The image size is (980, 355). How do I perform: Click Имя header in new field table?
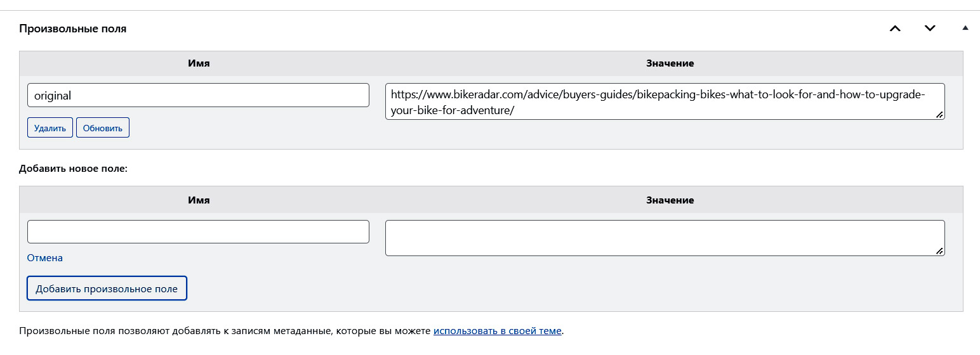(199, 200)
